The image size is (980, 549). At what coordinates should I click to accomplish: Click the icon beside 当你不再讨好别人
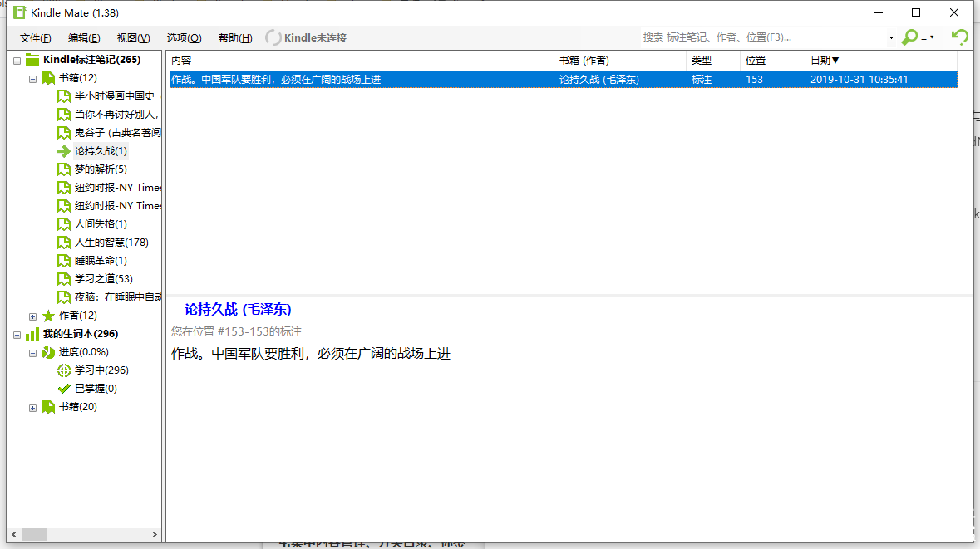(64, 115)
